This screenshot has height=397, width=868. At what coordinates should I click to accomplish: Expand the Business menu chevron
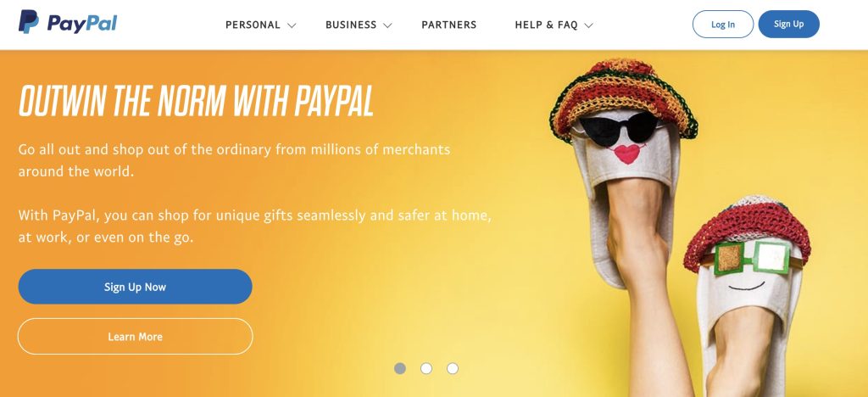point(387,25)
